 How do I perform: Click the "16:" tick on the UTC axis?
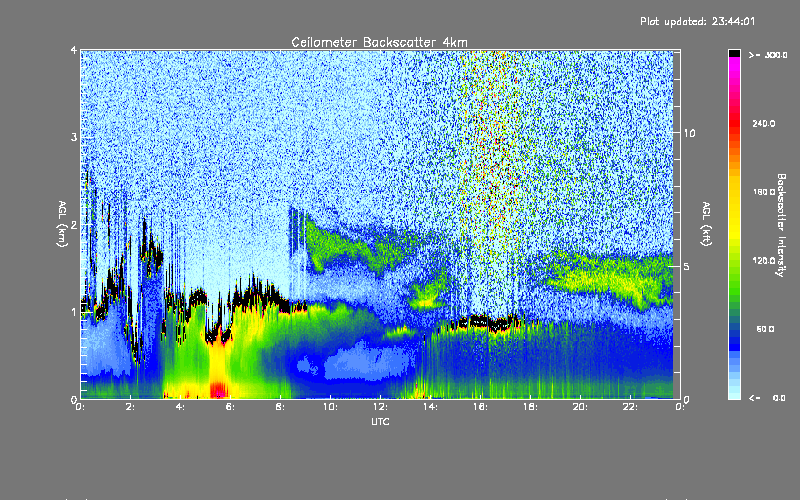point(480,407)
